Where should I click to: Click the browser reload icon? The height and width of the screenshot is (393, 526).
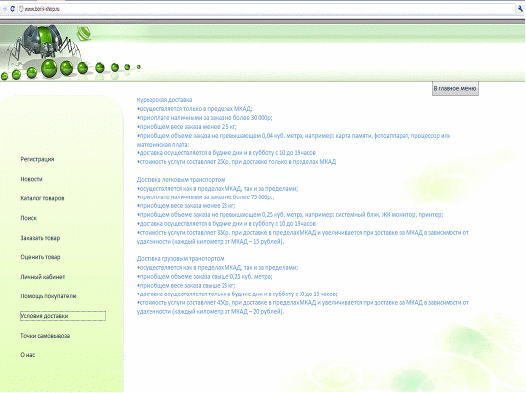tap(12, 9)
